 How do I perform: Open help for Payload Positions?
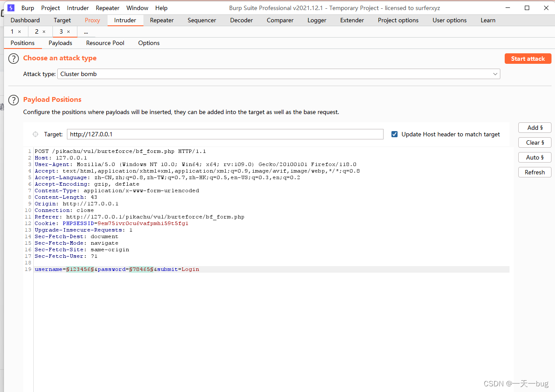(x=14, y=100)
